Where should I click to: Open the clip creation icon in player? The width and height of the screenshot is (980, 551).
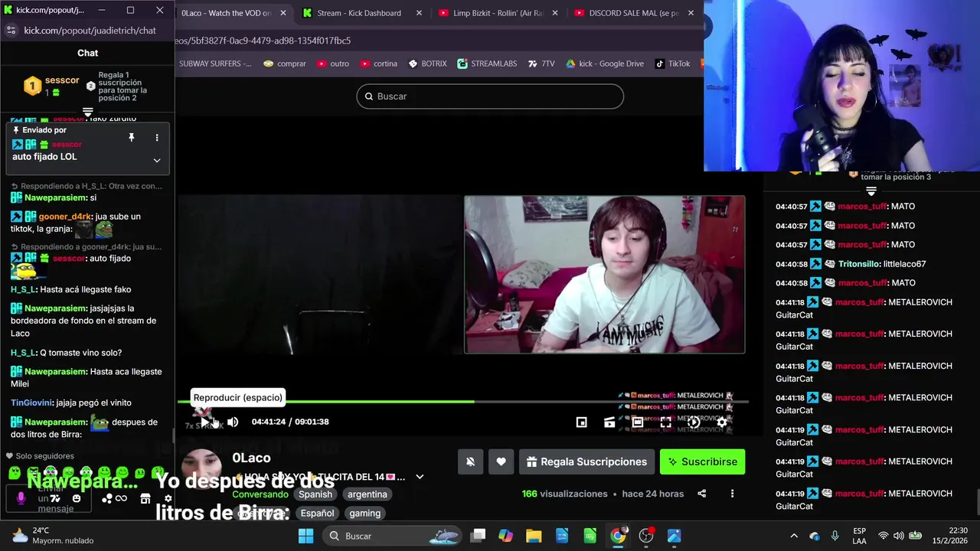point(609,422)
